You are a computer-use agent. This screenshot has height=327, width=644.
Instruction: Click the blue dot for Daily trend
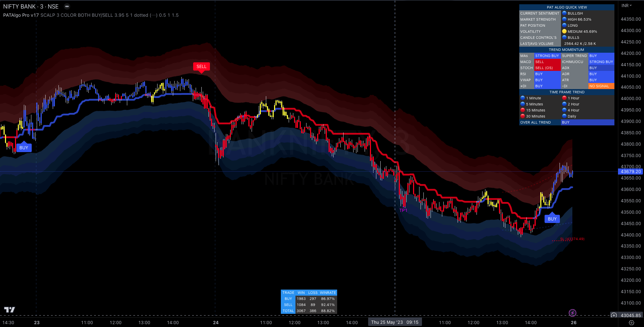click(565, 116)
